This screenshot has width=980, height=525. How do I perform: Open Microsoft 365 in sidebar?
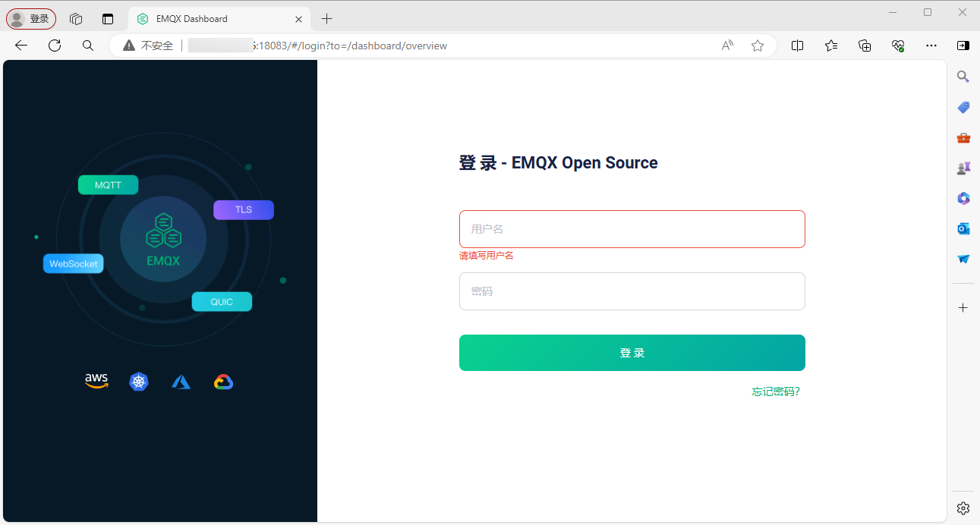963,198
